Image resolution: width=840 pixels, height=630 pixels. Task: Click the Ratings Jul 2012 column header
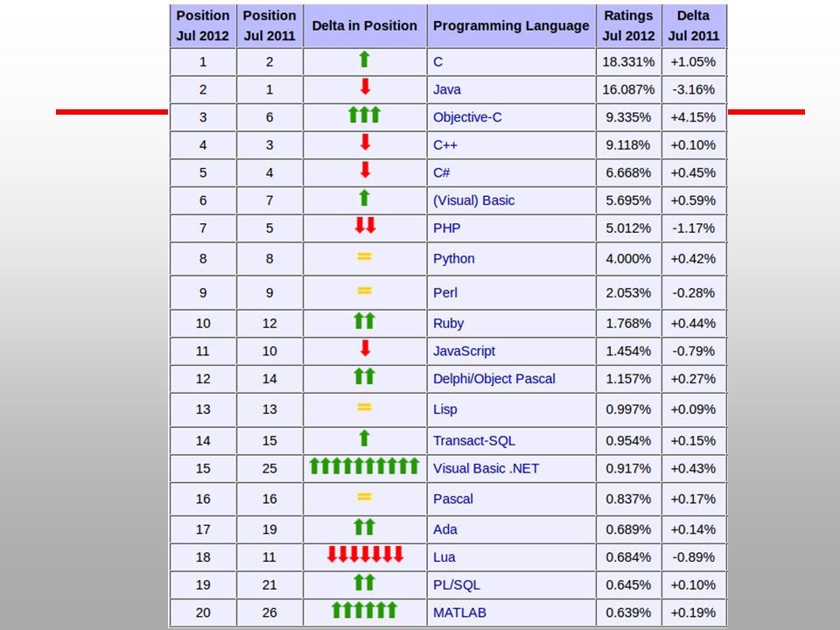tap(628, 25)
